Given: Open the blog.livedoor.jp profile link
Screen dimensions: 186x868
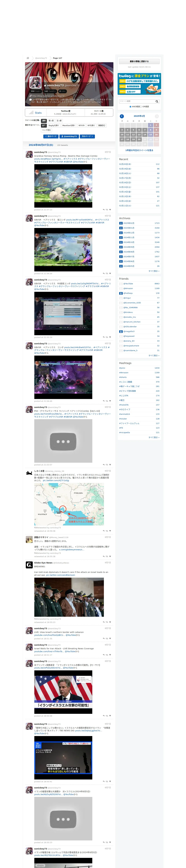Looking at the screenshot, I should [48, 96].
